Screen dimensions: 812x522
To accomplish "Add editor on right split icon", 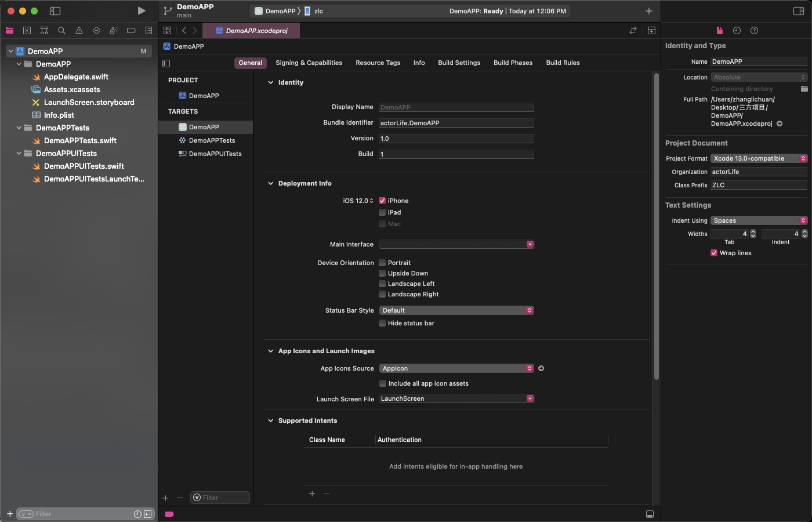I will point(651,31).
